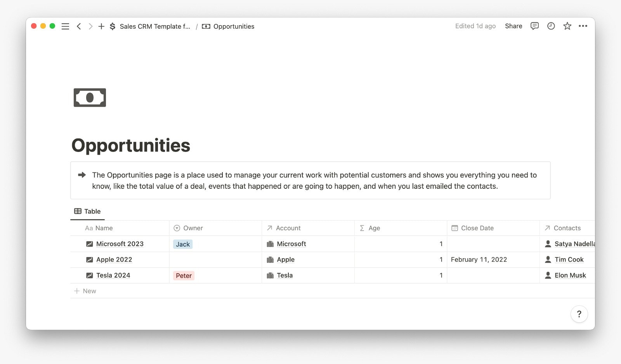Open the Tesla account link
The width and height of the screenshot is (621, 364).
[x=285, y=275]
